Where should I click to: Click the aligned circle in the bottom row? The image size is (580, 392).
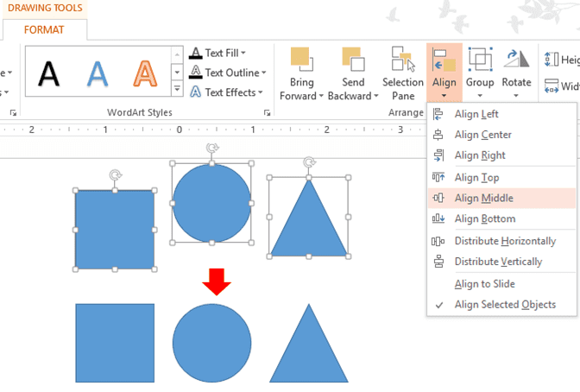point(211,343)
